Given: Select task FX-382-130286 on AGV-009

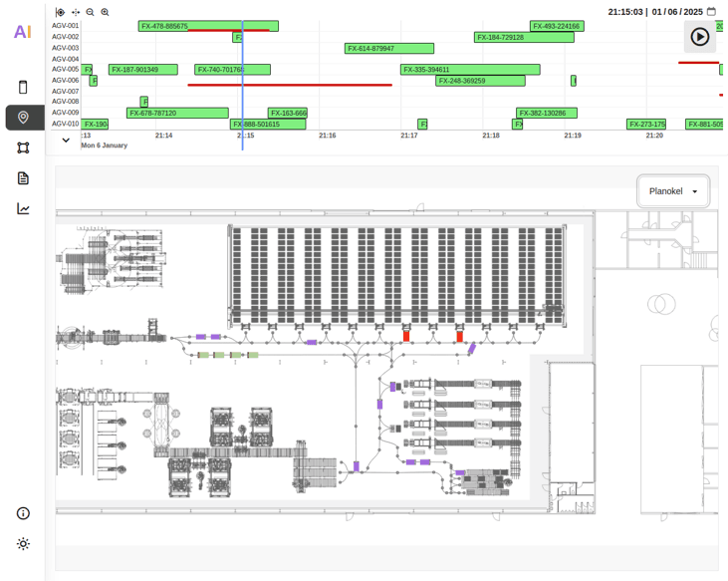Looking at the screenshot, I should click(547, 113).
